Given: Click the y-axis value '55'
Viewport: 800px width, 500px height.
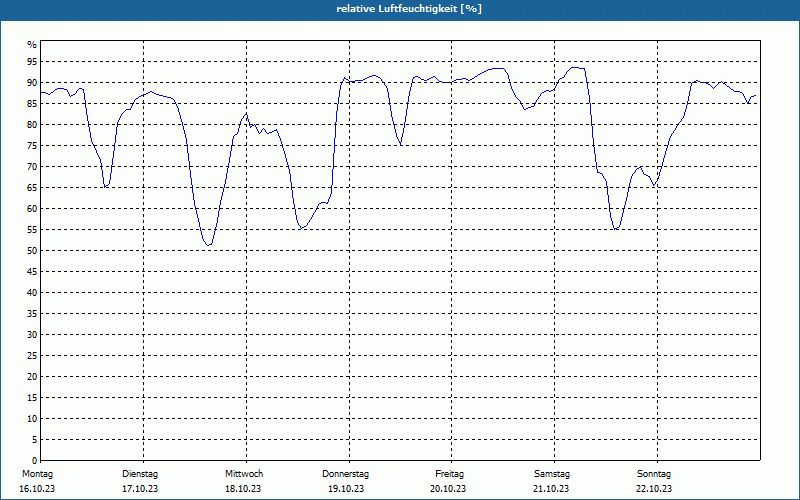Looking at the screenshot, I should 32,230.
